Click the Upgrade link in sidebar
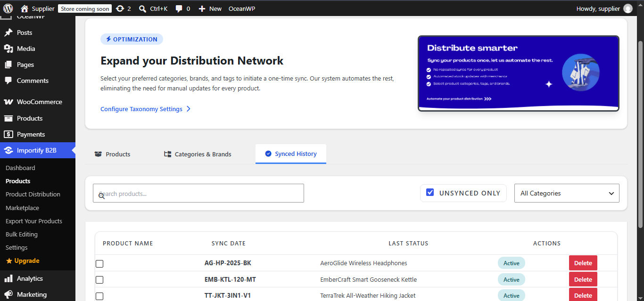The height and width of the screenshot is (301, 644). click(23, 260)
